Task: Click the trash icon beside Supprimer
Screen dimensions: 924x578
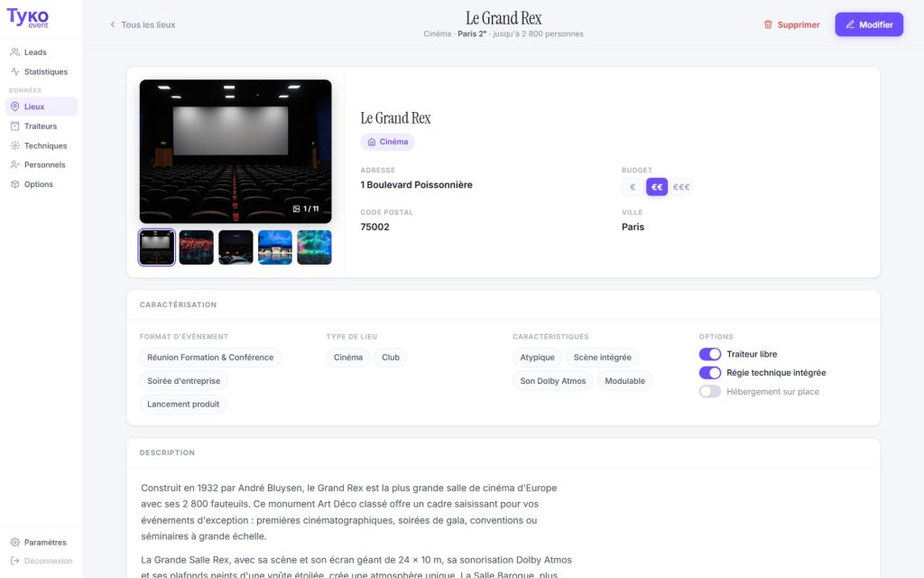Action: [768, 24]
